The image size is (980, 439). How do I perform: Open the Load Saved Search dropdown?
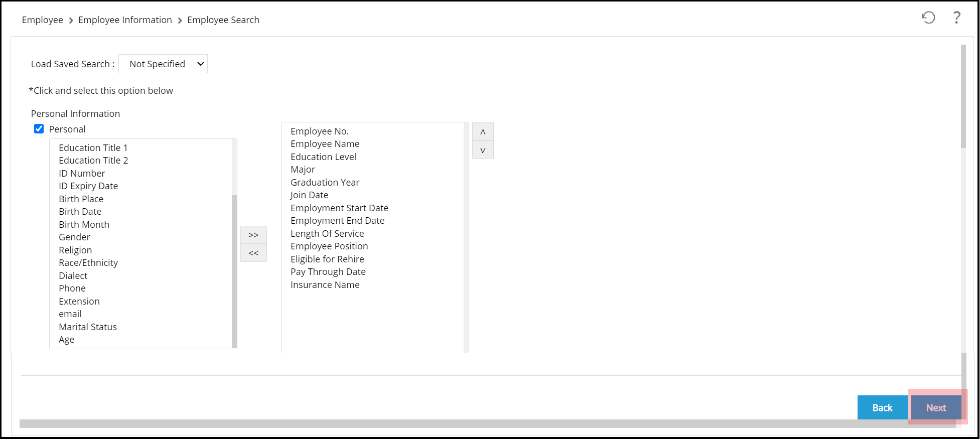click(x=163, y=64)
